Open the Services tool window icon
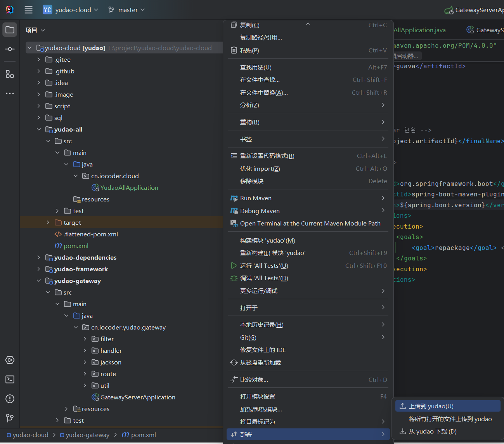Screen dimensions: 504x444 point(10,360)
